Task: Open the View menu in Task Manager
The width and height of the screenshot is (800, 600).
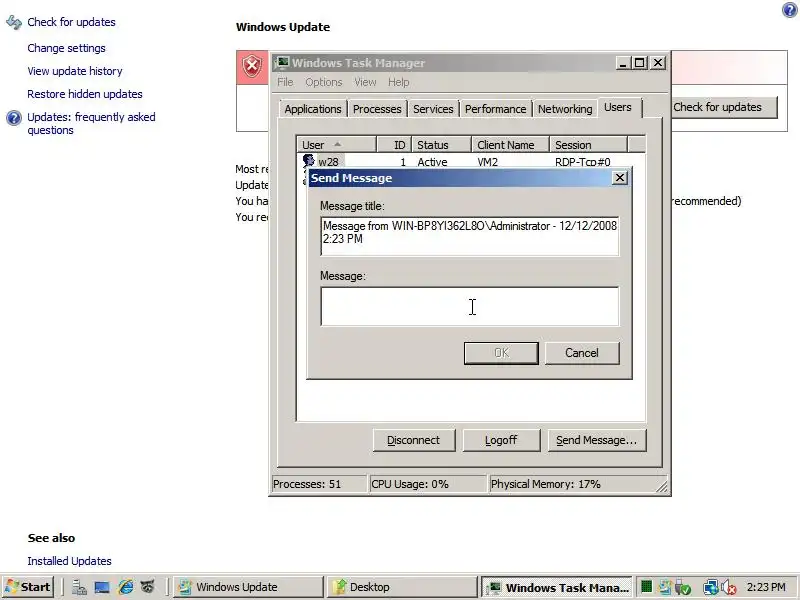Action: pyautogui.click(x=365, y=82)
